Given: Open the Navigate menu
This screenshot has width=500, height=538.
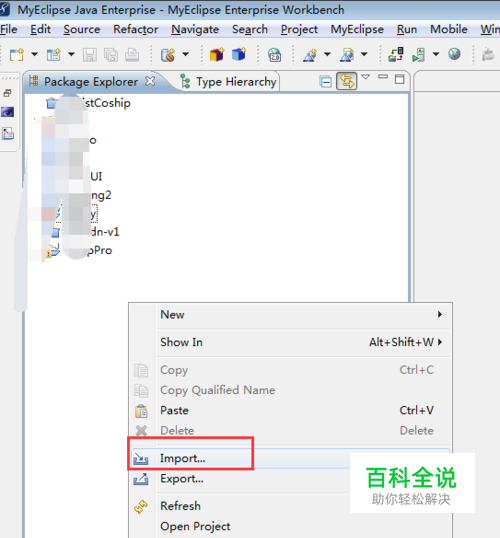Looking at the screenshot, I should point(195,30).
